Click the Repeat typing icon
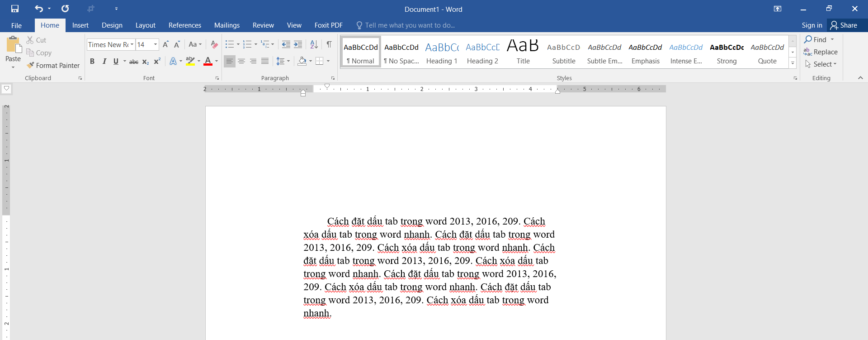 [x=65, y=9]
